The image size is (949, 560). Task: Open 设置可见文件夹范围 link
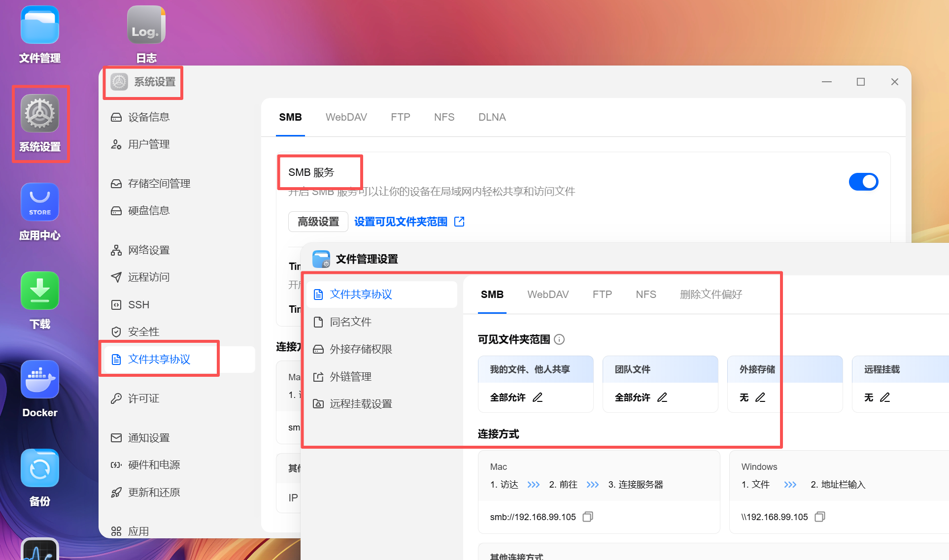tap(401, 222)
